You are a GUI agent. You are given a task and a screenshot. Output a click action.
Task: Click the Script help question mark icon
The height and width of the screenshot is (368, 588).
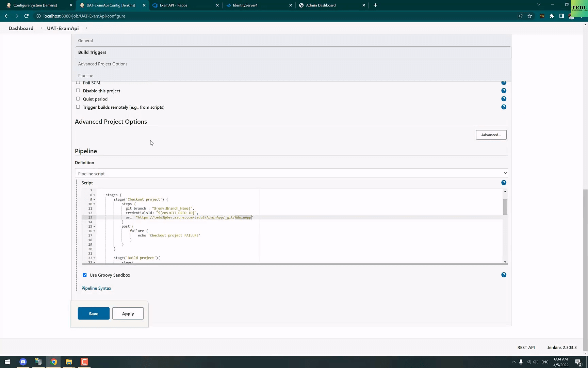(504, 183)
